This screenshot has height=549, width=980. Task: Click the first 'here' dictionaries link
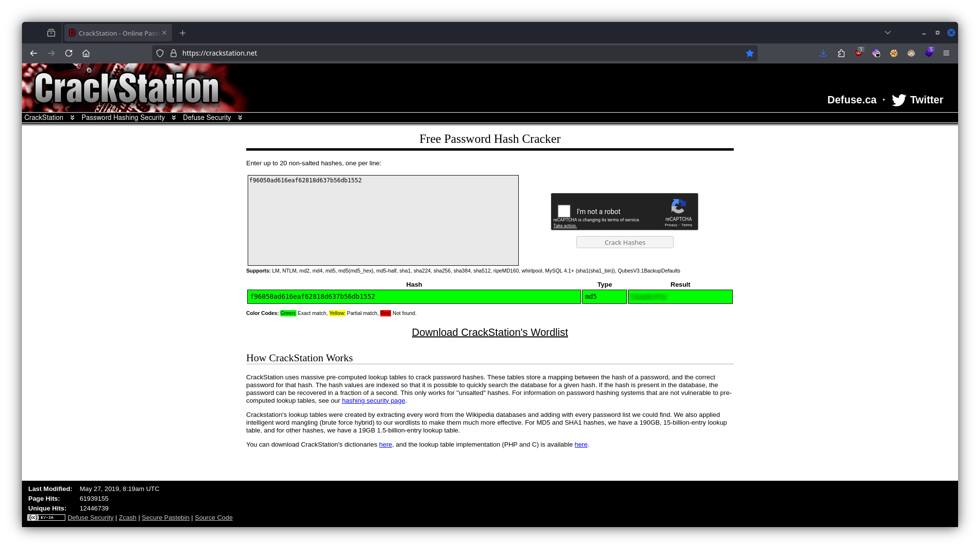(x=385, y=445)
